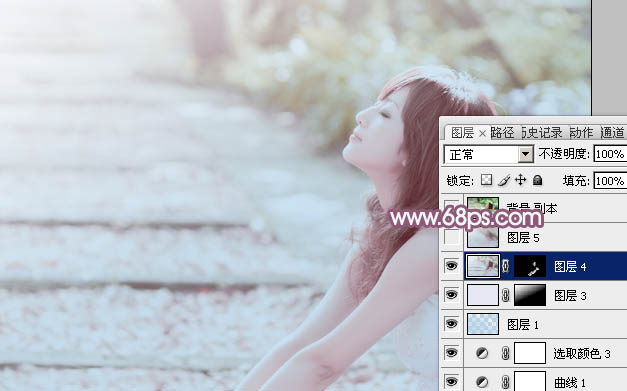The image size is (627, 391).
Task: Toggle lock image pixels brush icon
Action: (x=504, y=180)
